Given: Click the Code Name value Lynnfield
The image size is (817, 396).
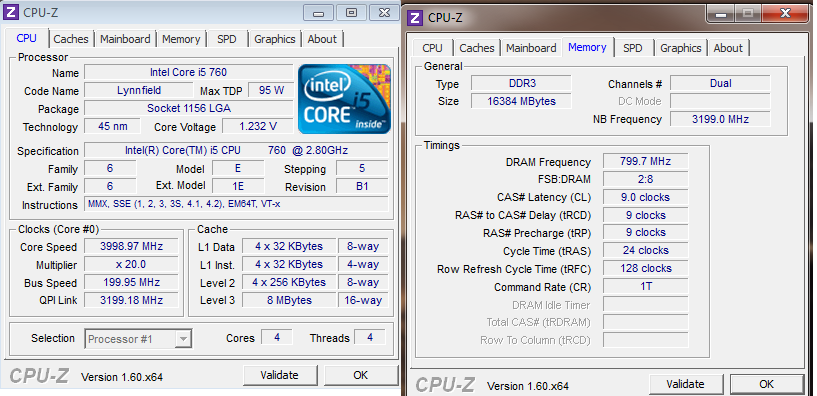Looking at the screenshot, I should [139, 90].
